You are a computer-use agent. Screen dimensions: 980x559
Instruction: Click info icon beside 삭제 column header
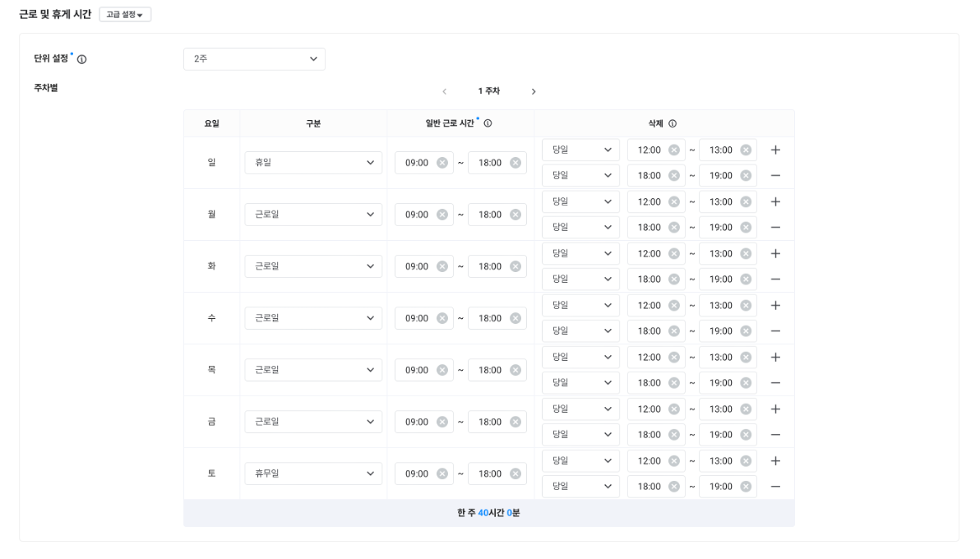point(673,123)
